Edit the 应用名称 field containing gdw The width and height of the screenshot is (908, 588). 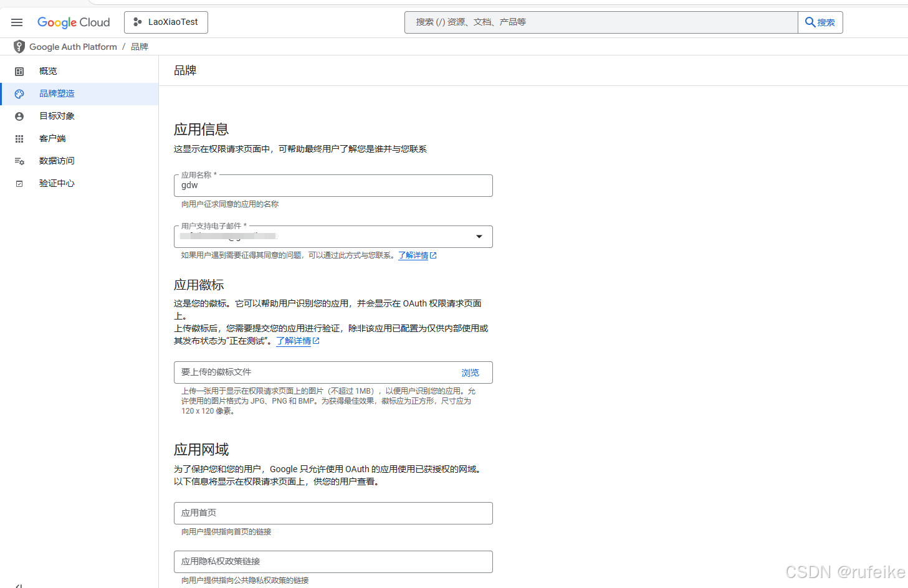[x=333, y=186]
